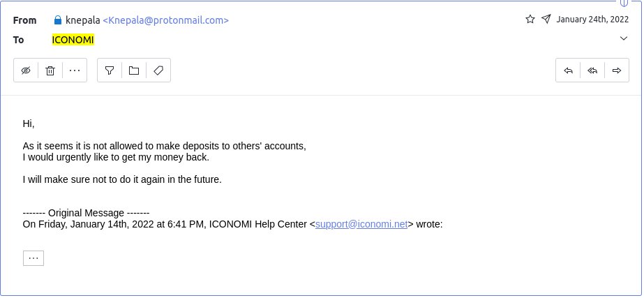The image size is (644, 298).
Task: Click the sender name knepala
Action: pyautogui.click(x=83, y=20)
